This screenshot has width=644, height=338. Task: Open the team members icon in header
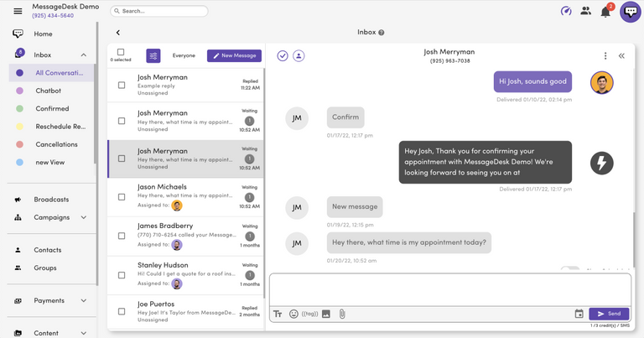(x=585, y=11)
